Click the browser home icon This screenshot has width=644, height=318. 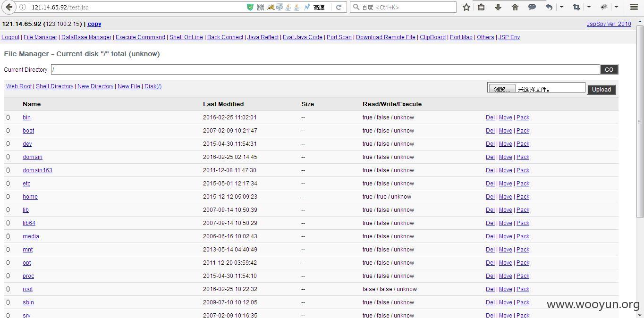(x=515, y=7)
